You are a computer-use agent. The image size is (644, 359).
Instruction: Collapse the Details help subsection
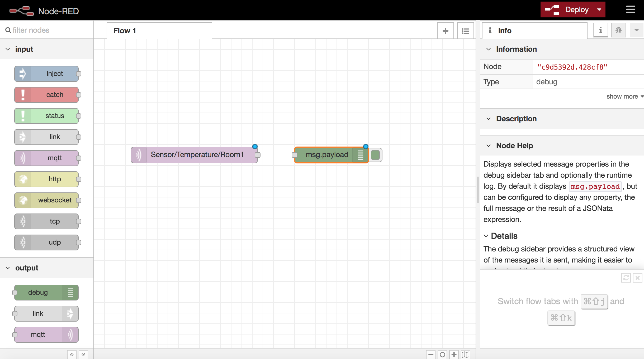(x=501, y=236)
